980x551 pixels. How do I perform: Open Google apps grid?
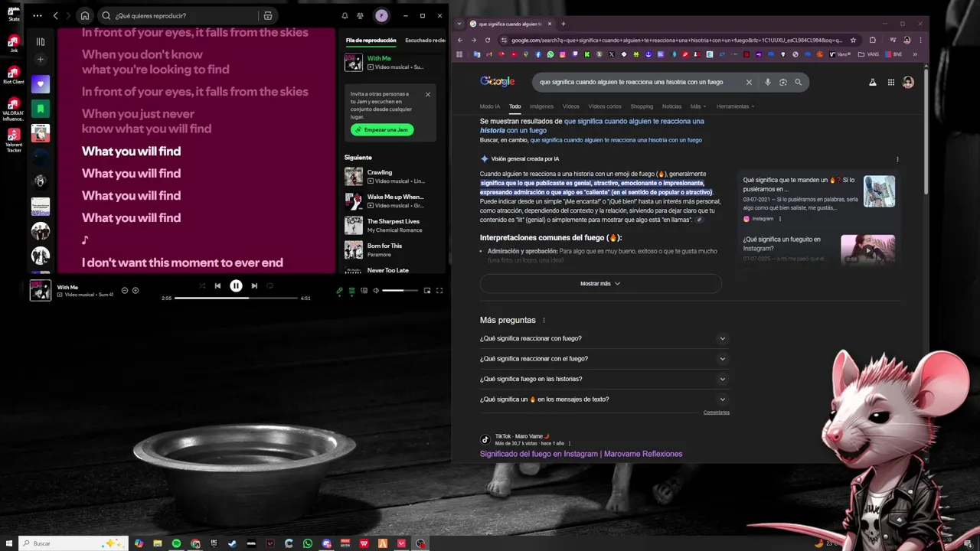tap(891, 82)
